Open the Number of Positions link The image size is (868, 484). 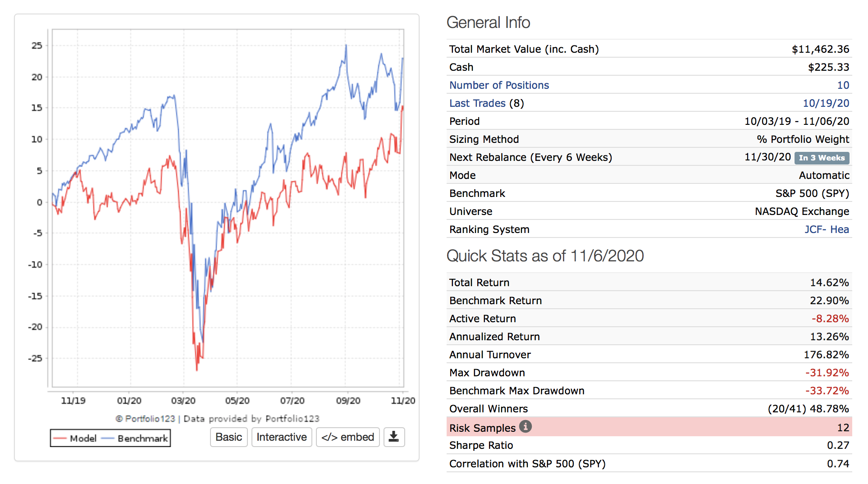499,85
